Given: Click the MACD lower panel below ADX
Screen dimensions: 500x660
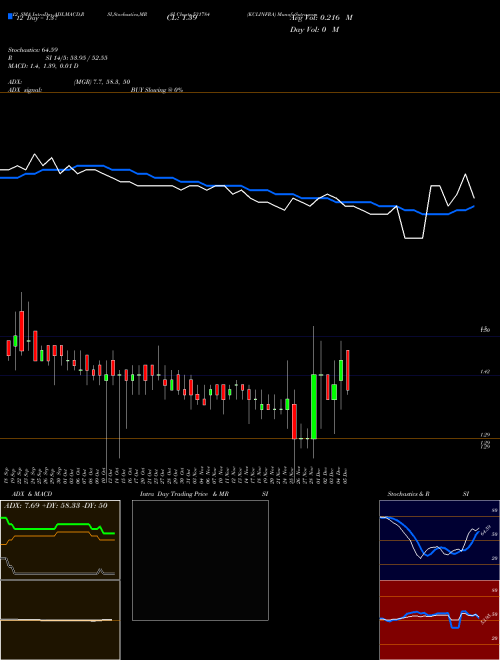Looking at the screenshot, I should tap(60, 620).
